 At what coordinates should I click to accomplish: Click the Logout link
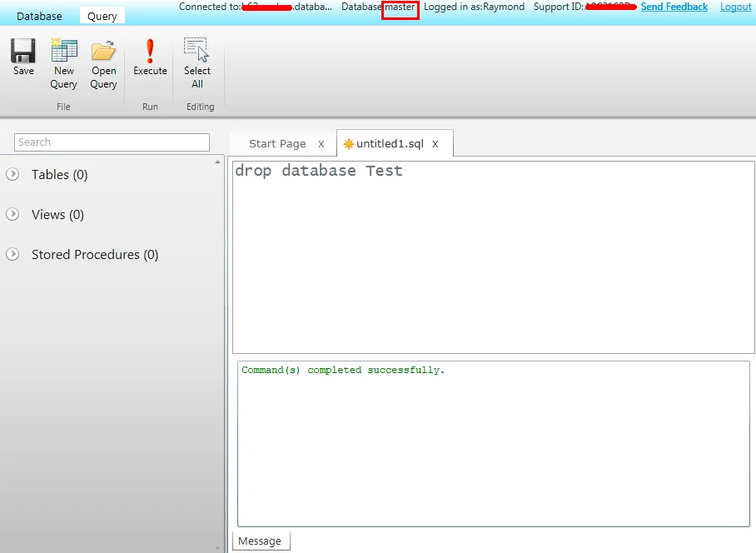[735, 7]
